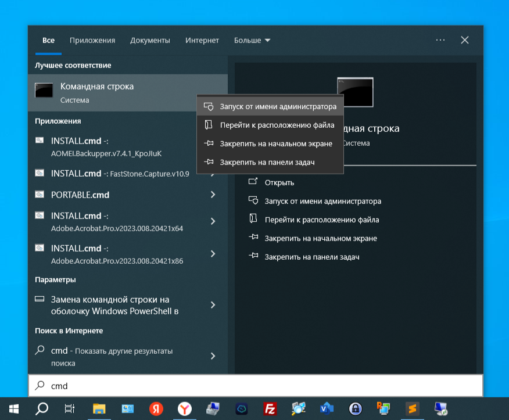The image size is (509, 420).
Task: Expand the cmd web search results arrow
Action: (213, 356)
